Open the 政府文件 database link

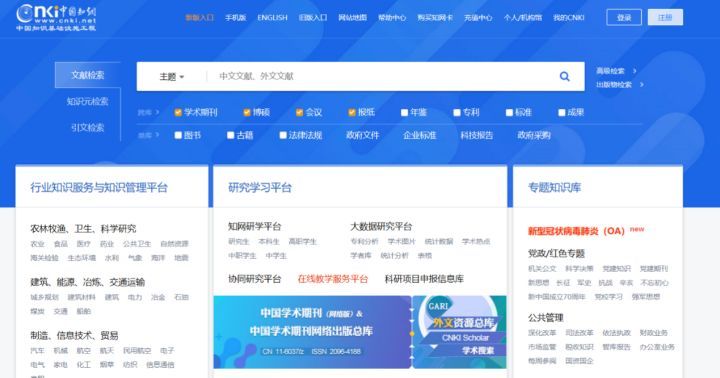(x=362, y=135)
